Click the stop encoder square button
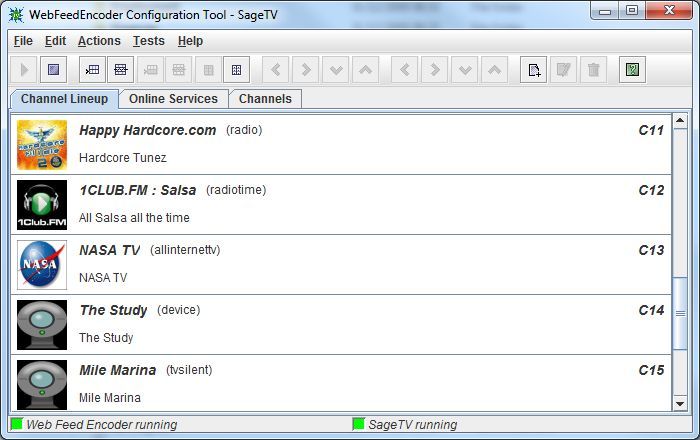700x440 pixels. [53, 70]
